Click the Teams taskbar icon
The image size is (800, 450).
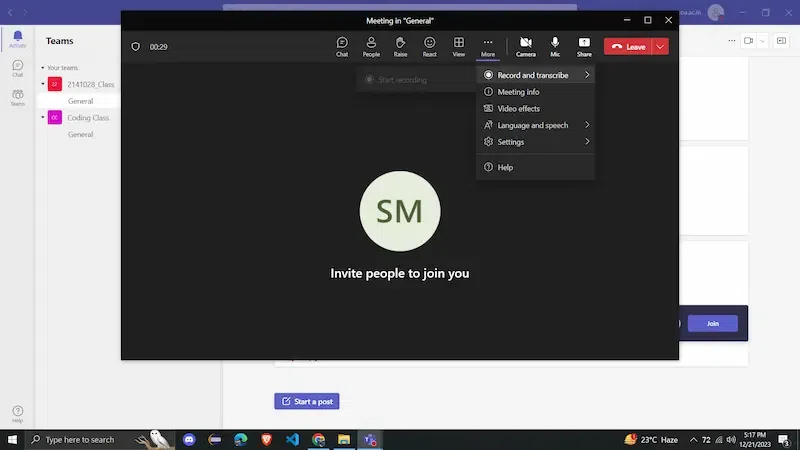[x=370, y=439]
